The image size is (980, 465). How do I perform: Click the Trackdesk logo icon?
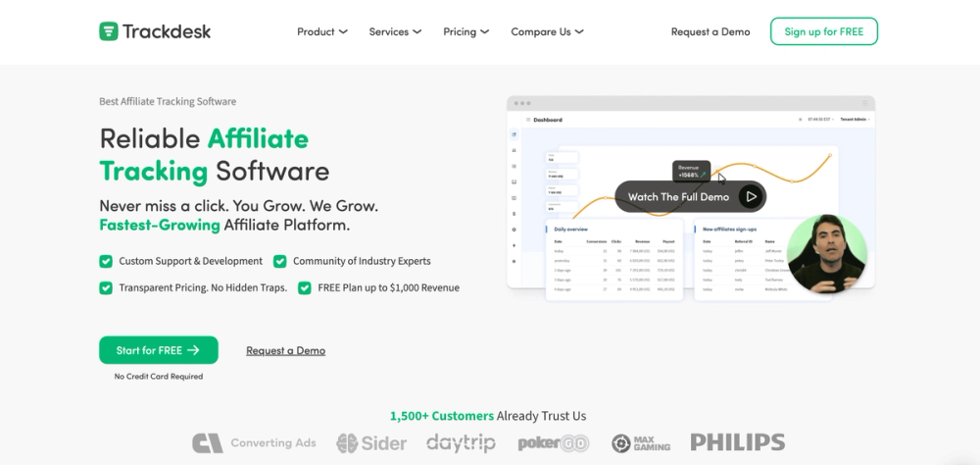108,31
